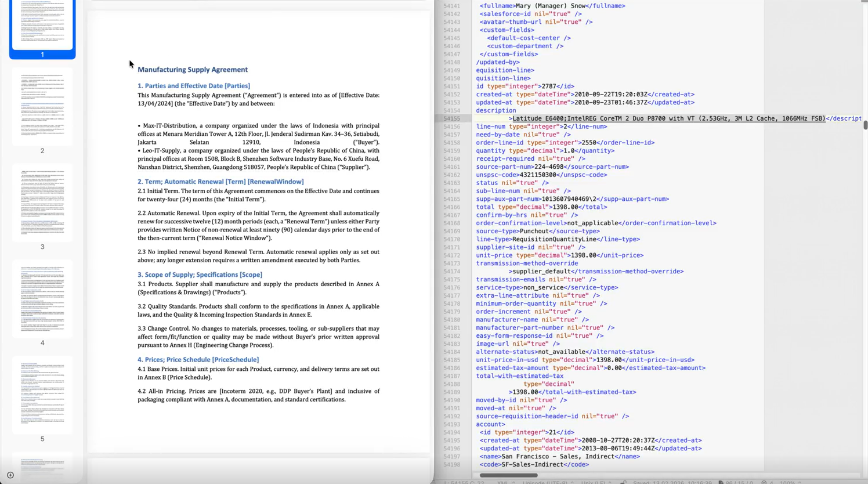Image resolution: width=868 pixels, height=484 pixels.
Task: Open the XML syntax language dropdown
Action: (x=504, y=482)
